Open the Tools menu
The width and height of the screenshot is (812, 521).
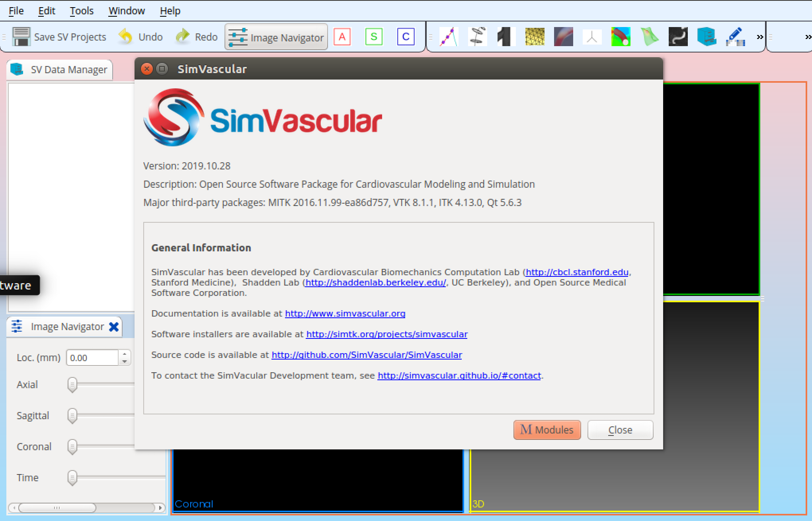click(x=81, y=11)
